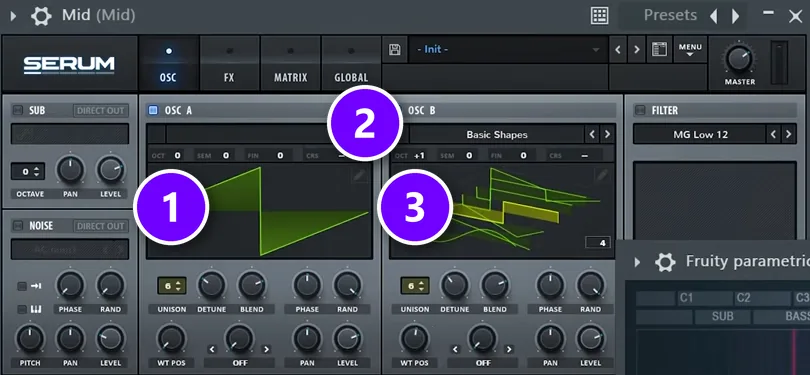810x375 pixels.
Task: Toggle the SUB DIRECT OUT button
Action: coord(101,111)
